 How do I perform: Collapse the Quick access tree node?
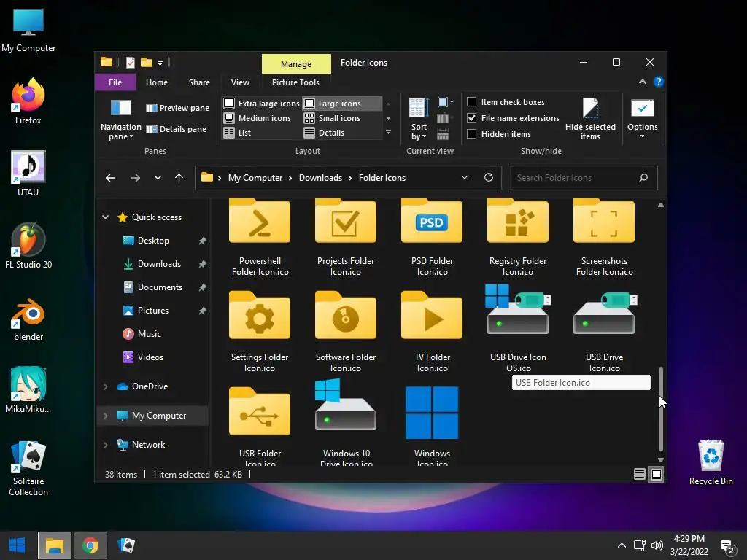pyautogui.click(x=105, y=217)
